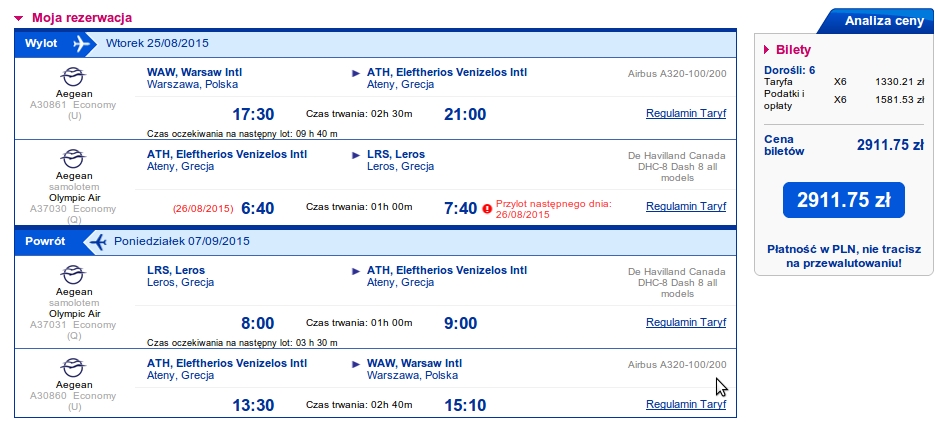Screen dimensions: 942x422
Task: Open Regulamin Taryf for flight A30861
Action: 686,113
